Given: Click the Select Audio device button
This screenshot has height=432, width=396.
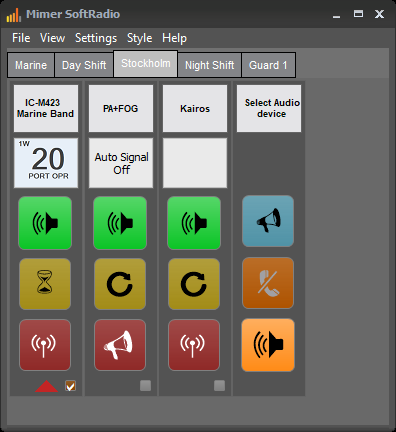Looking at the screenshot, I should click(269, 108).
